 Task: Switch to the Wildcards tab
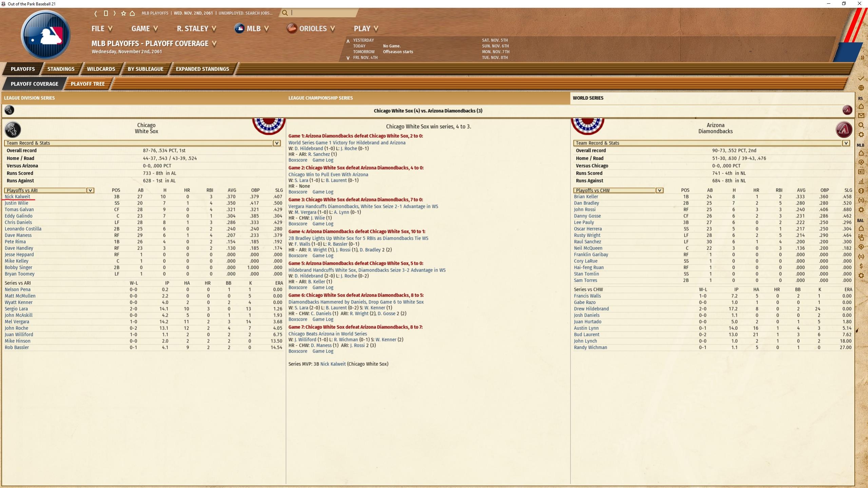click(x=101, y=69)
